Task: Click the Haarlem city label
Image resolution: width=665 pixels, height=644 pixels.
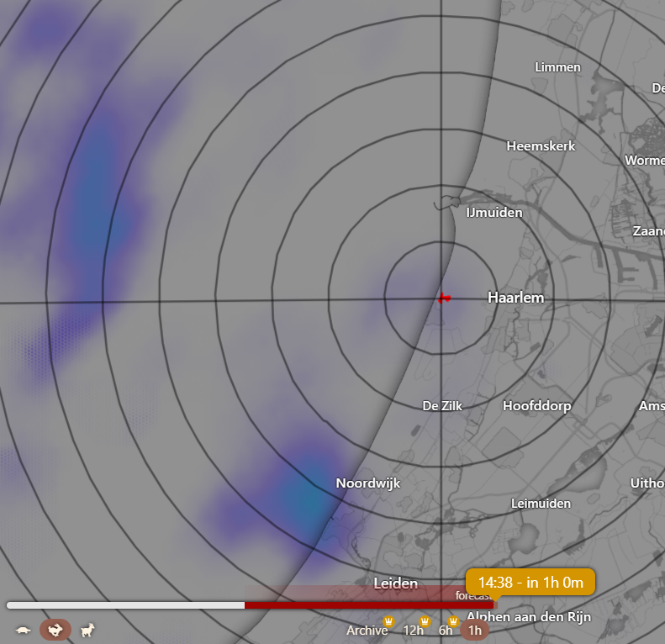Action: click(x=515, y=298)
